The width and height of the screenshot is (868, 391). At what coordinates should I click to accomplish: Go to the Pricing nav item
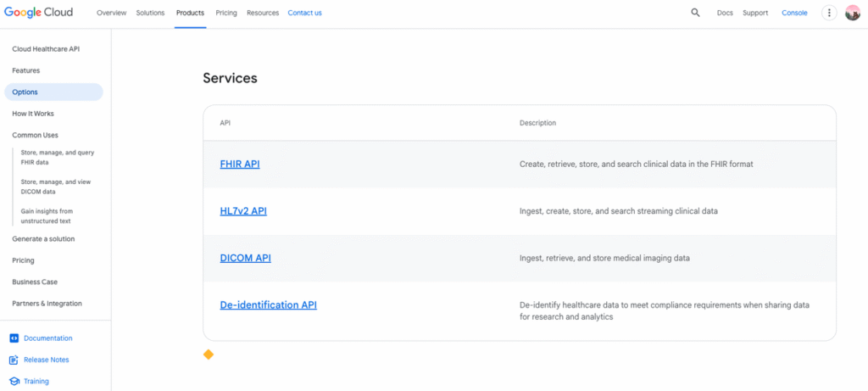(226, 13)
